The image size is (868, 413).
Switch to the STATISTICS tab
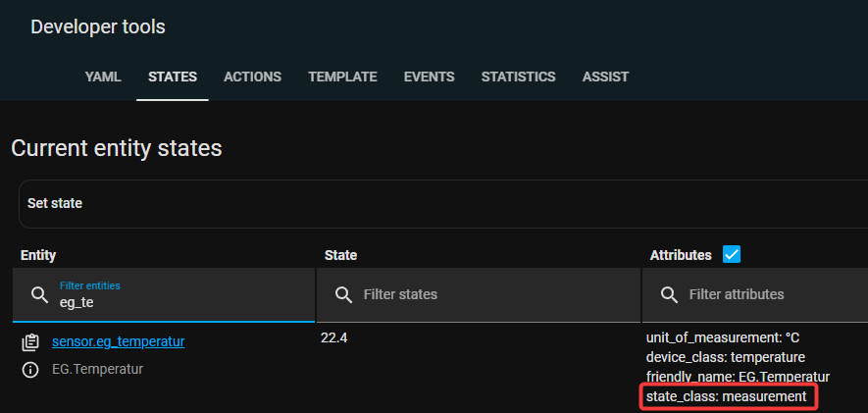(518, 77)
